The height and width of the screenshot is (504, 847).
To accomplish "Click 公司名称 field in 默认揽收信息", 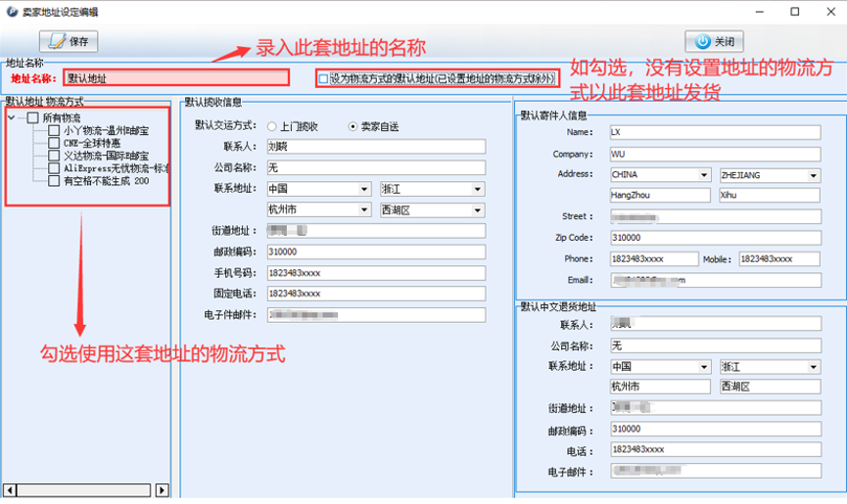I will pyautogui.click(x=376, y=167).
